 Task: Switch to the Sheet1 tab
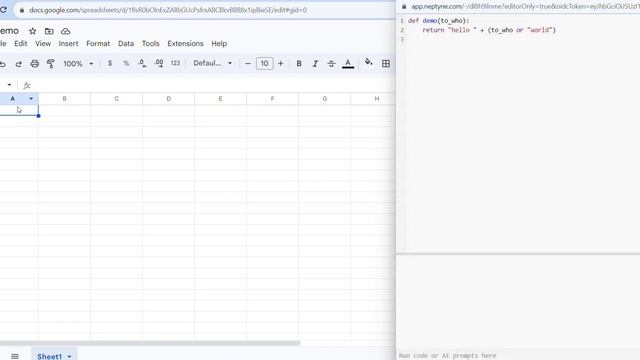[x=49, y=356]
